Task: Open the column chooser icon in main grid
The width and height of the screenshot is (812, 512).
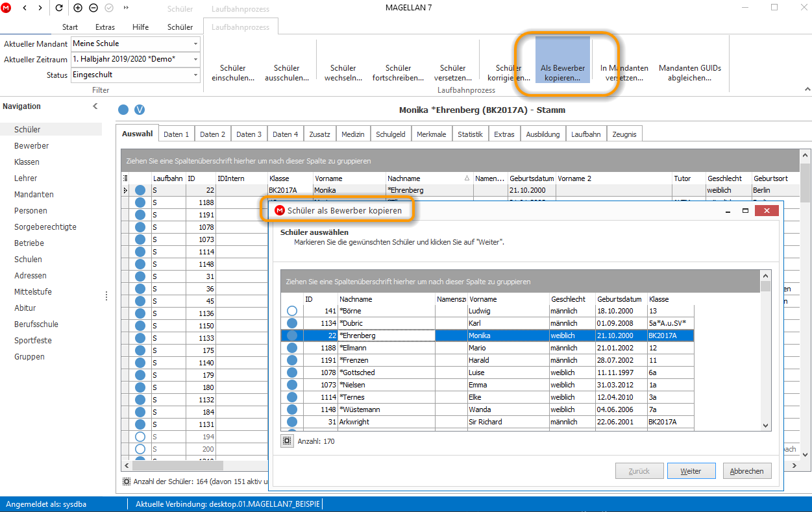Action: 125,178
